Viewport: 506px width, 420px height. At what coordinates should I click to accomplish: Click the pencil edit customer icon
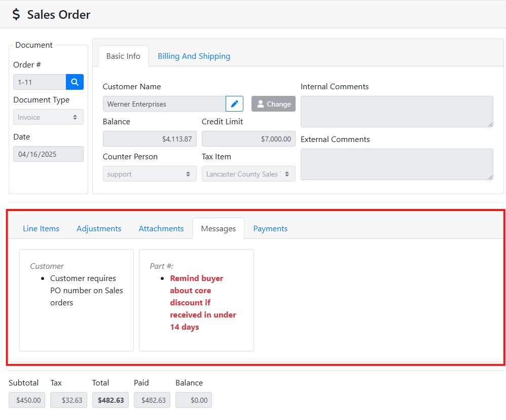pos(234,104)
